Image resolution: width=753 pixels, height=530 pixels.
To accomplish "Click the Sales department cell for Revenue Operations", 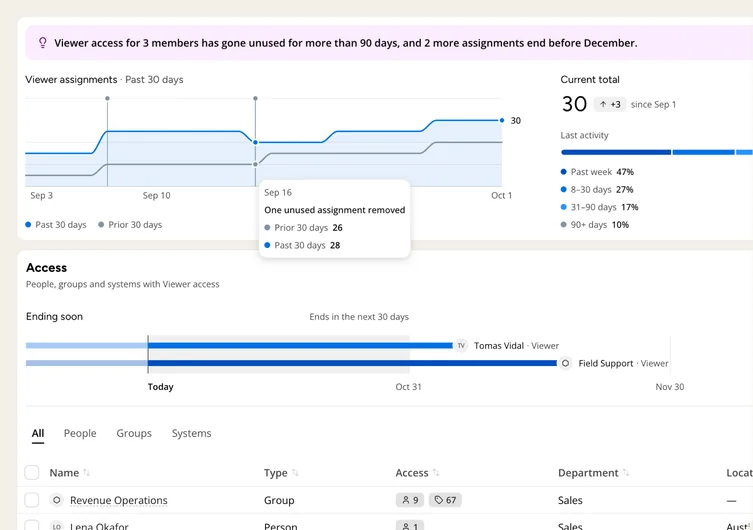I will click(x=570, y=500).
